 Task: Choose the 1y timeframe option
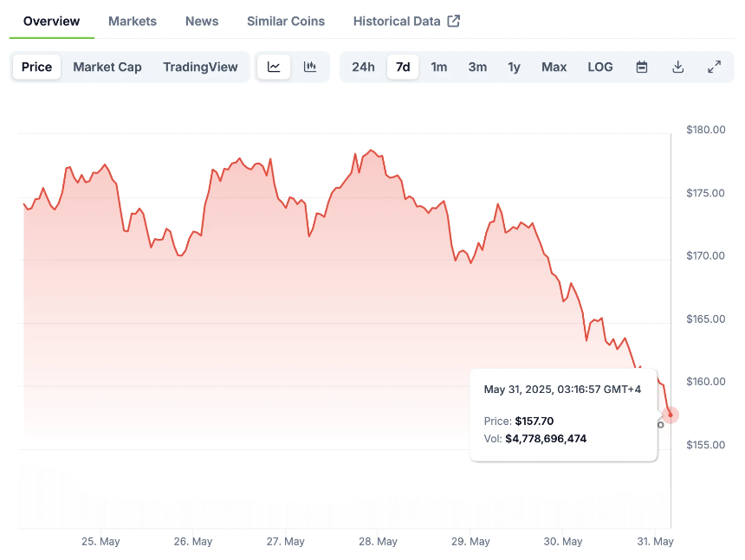point(514,67)
